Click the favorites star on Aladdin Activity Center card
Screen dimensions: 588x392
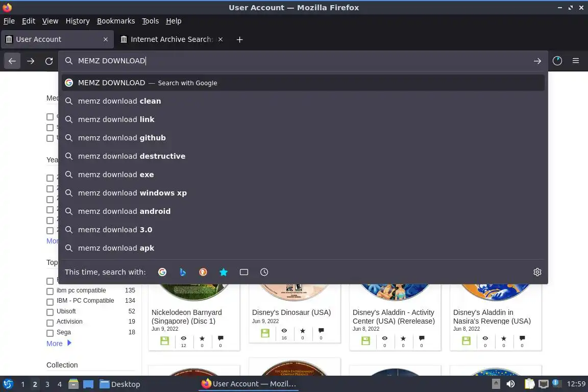[403, 338]
